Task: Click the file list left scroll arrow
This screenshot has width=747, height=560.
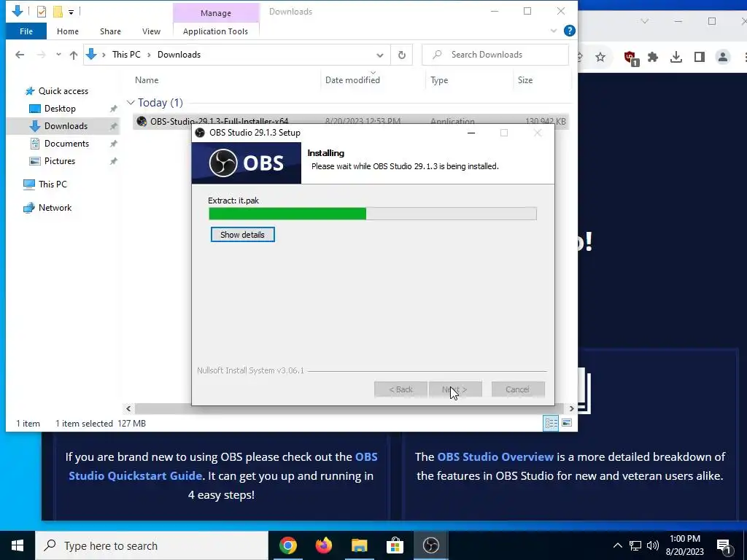Action: [x=128, y=408]
